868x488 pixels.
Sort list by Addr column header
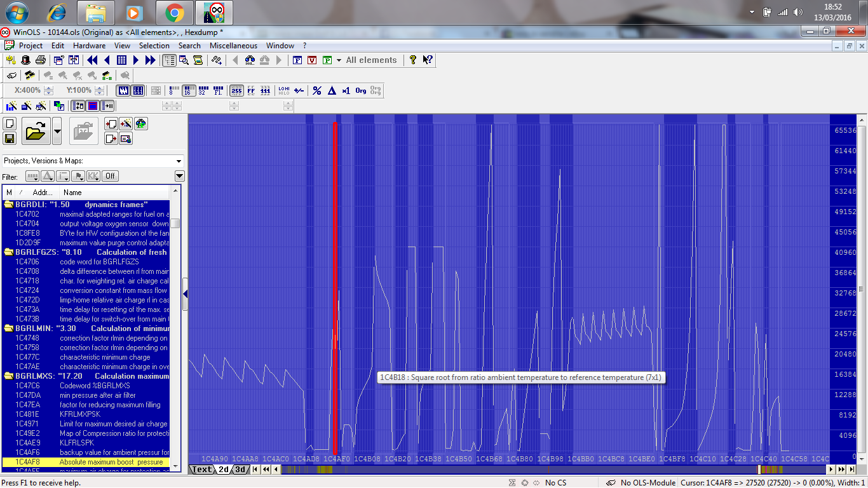point(43,192)
